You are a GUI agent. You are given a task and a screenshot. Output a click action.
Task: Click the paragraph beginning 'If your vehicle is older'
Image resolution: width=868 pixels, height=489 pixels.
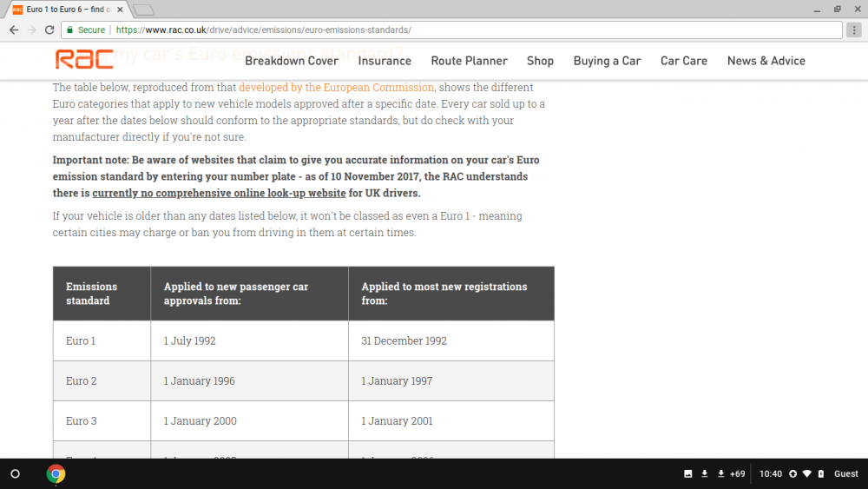287,224
